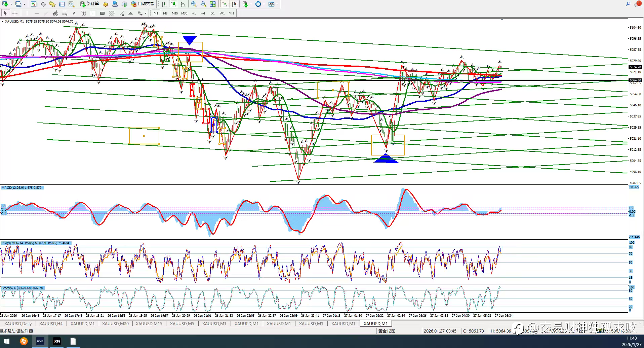Click the zoom out magnifier icon

pos(203,4)
